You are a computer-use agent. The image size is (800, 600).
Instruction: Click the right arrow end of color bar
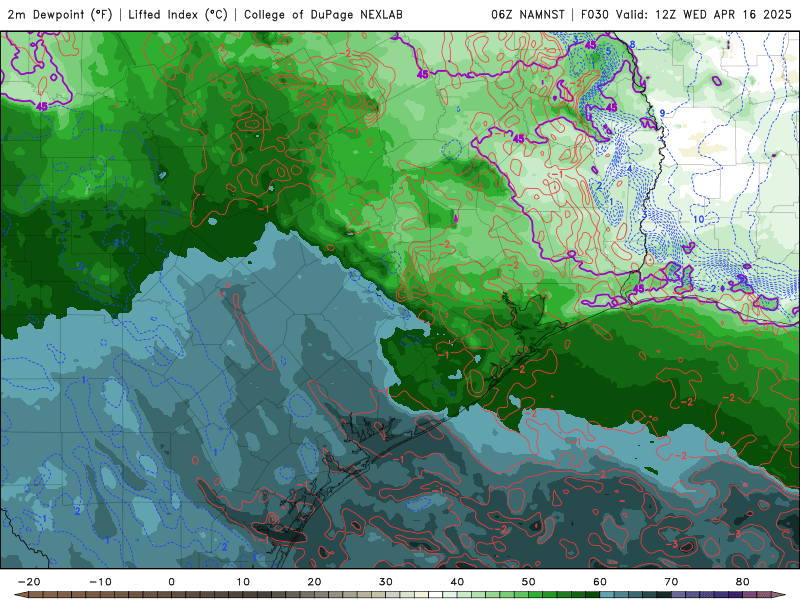pos(780,595)
